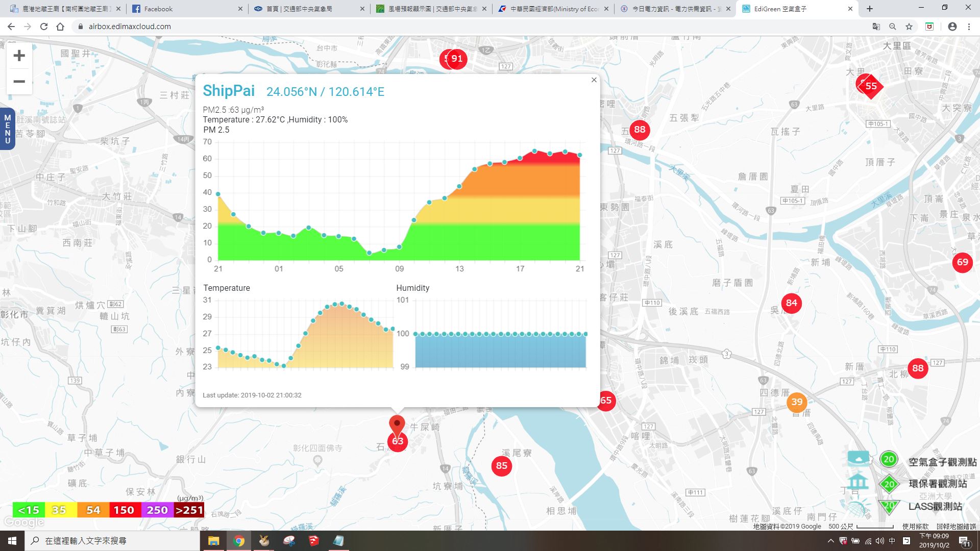This screenshot has height=551, width=980.
Task: Click the red 91 PM2.5 marker
Action: 457,59
